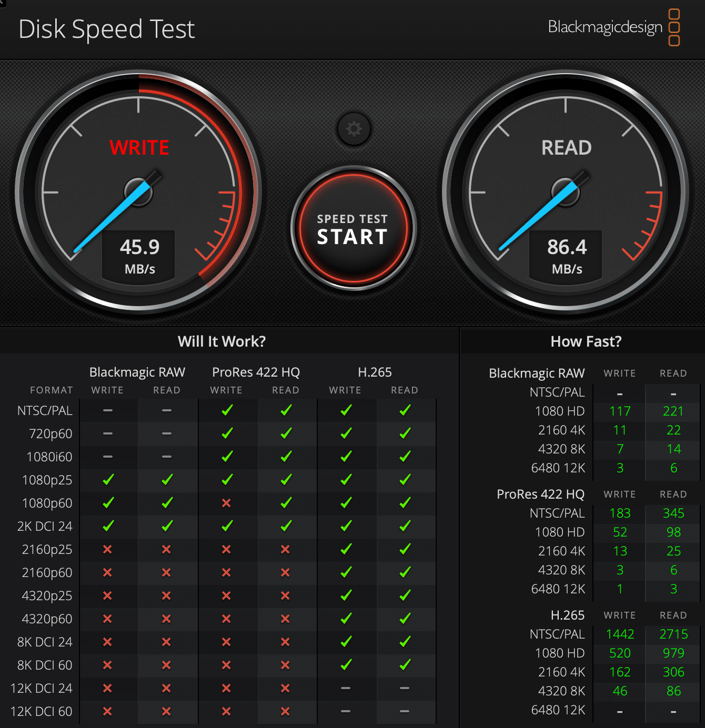Click the Blackmagicdesign logo
This screenshot has height=728, width=705.
pyautogui.click(x=613, y=27)
